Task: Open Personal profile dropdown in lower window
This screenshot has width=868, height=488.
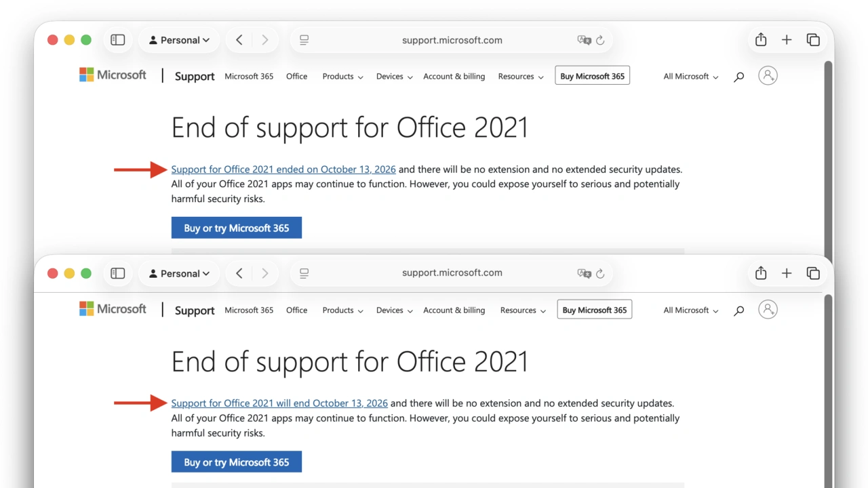Action: click(x=179, y=273)
